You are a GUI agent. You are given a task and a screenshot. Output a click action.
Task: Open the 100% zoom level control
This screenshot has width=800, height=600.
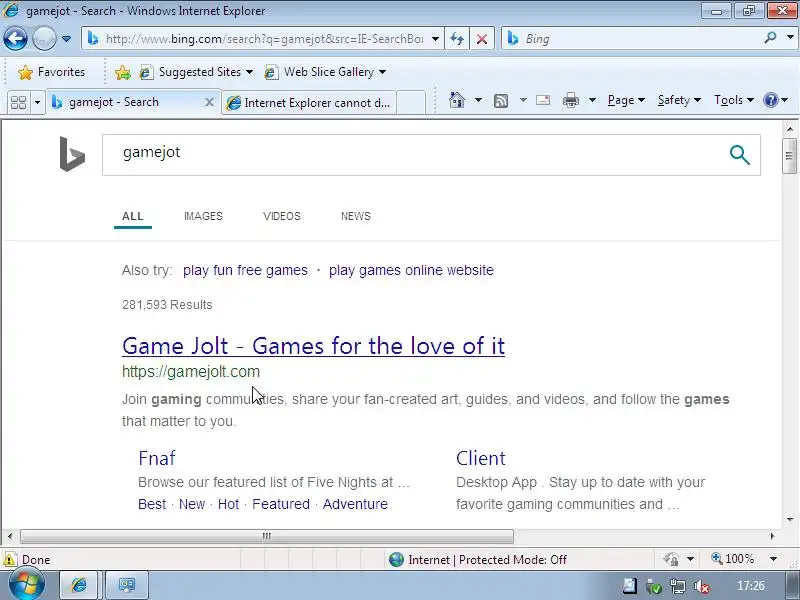click(x=744, y=559)
